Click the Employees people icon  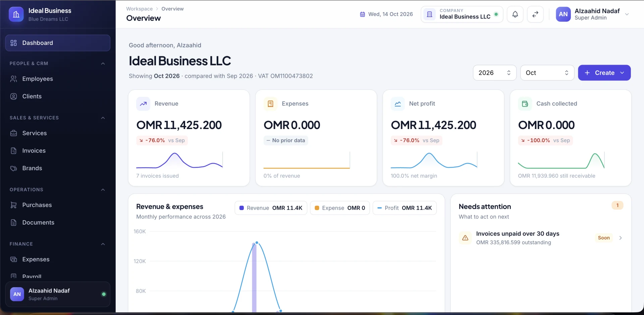coord(13,79)
